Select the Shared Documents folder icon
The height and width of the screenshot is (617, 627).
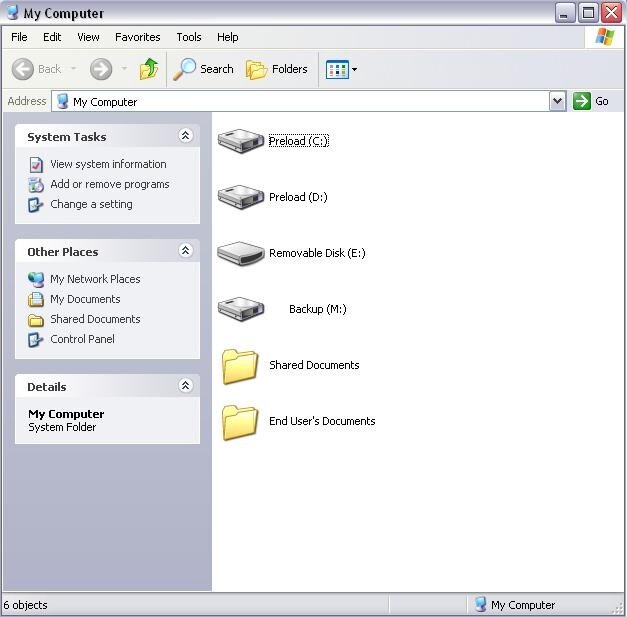click(241, 366)
